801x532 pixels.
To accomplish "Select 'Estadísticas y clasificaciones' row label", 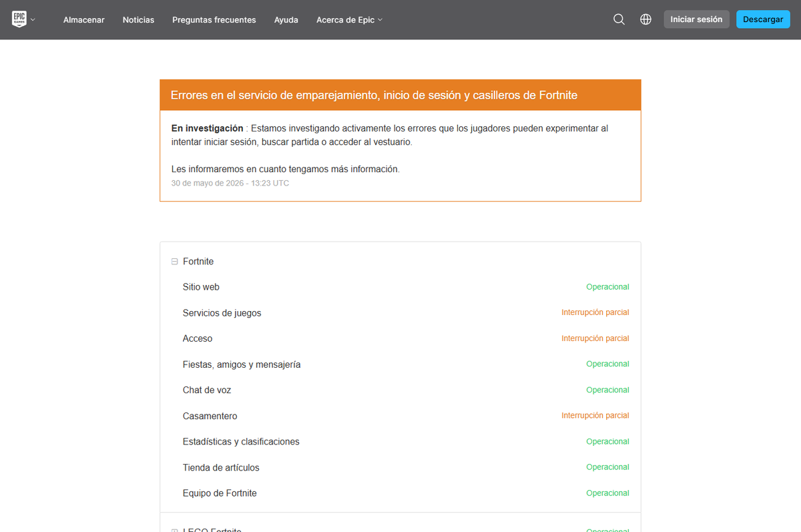I will (x=241, y=441).
